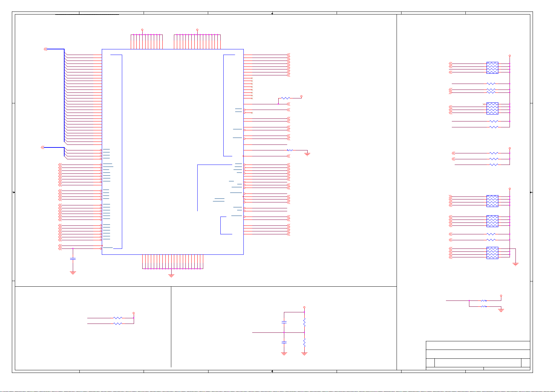Select the pull-up resistor right of IC's upper pins

click(285, 98)
